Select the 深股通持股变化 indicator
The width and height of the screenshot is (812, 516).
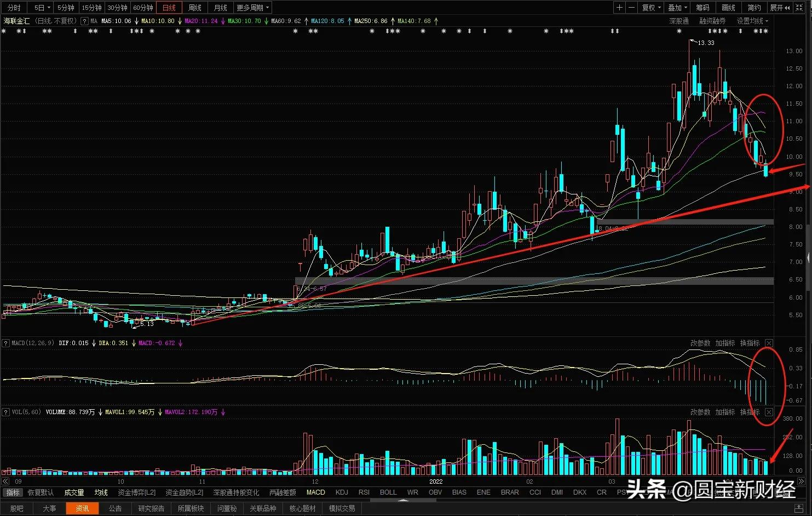(x=236, y=492)
